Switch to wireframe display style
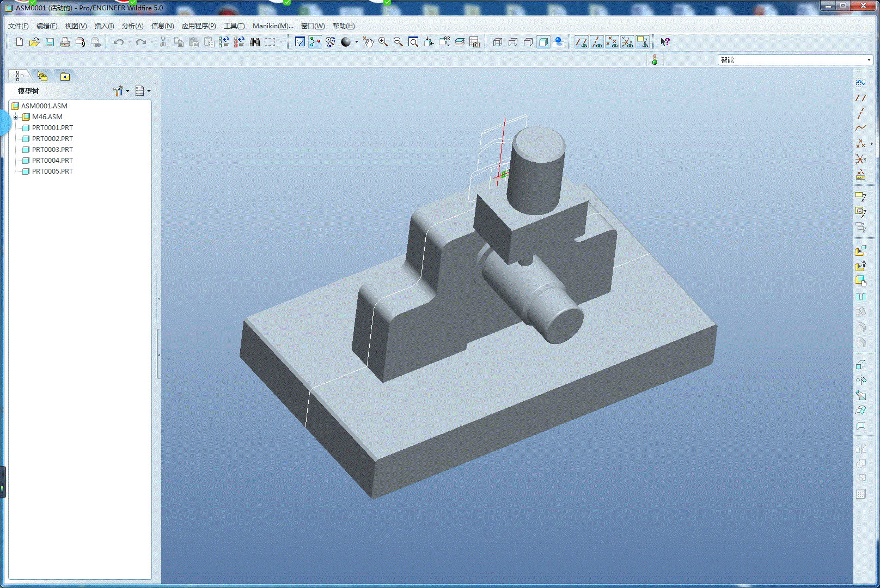 coord(497,42)
